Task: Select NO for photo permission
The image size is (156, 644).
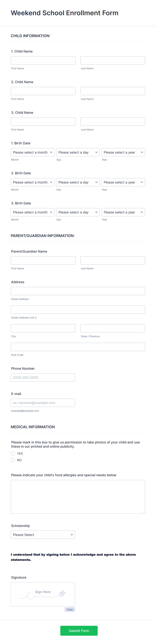Action: pyautogui.click(x=13, y=460)
